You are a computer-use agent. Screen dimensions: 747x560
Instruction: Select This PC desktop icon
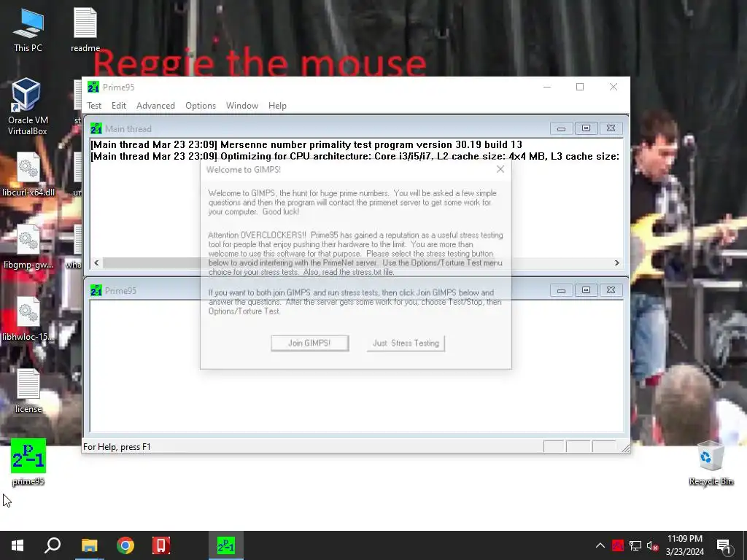point(28,31)
